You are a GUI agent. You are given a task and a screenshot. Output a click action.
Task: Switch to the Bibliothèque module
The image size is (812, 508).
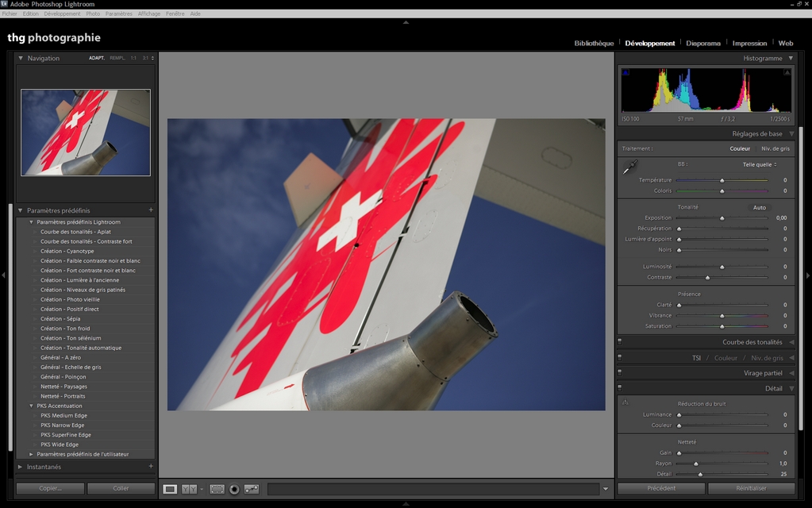click(x=594, y=44)
